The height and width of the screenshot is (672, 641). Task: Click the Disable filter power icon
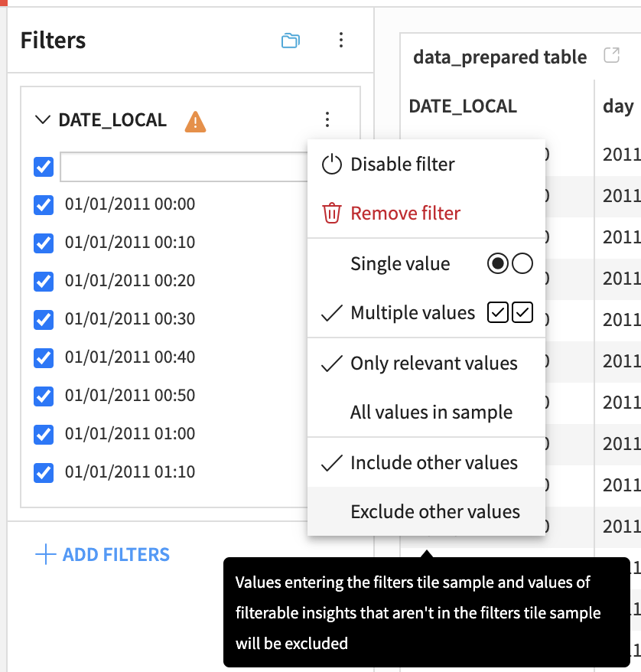click(332, 164)
